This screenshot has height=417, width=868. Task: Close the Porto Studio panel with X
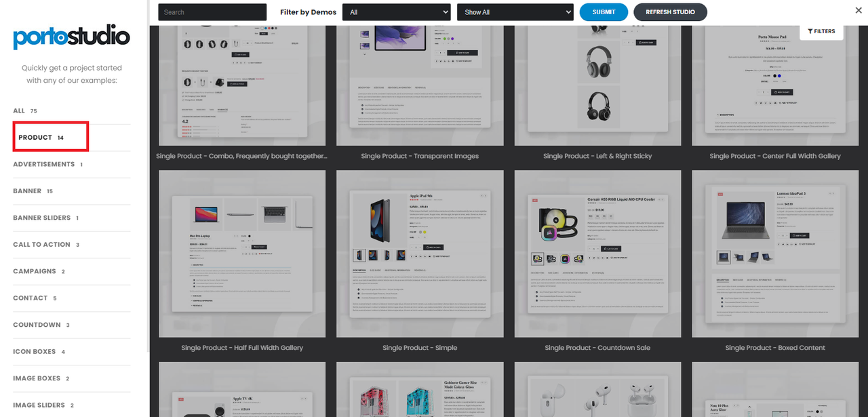coord(859,10)
